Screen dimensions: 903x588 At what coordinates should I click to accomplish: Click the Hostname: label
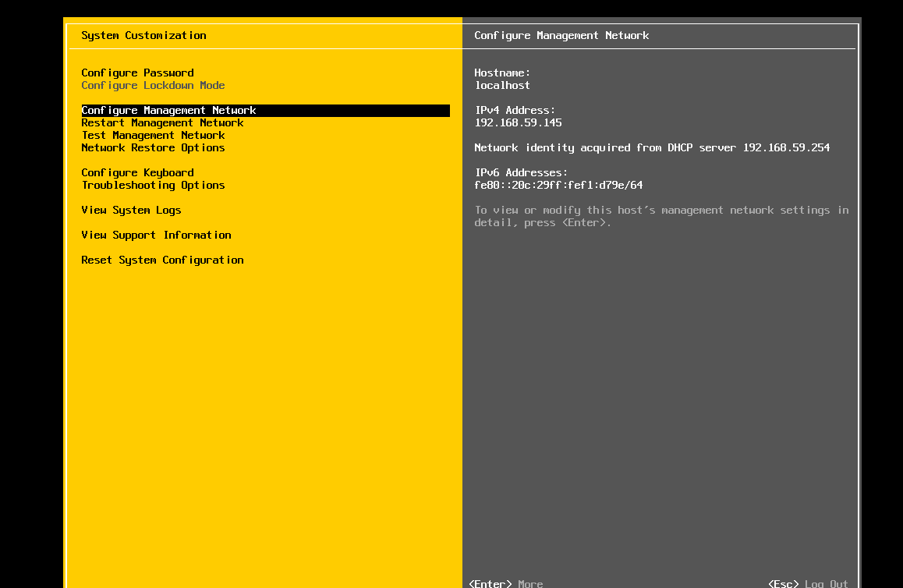click(502, 73)
